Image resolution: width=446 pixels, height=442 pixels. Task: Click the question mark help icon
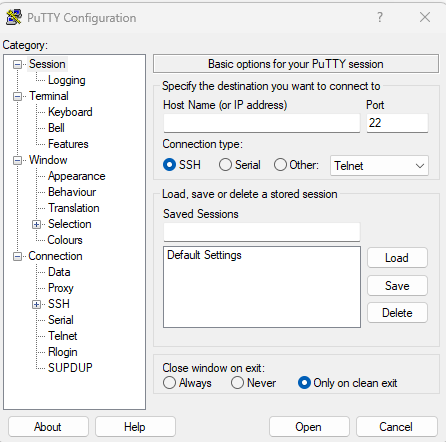[380, 17]
